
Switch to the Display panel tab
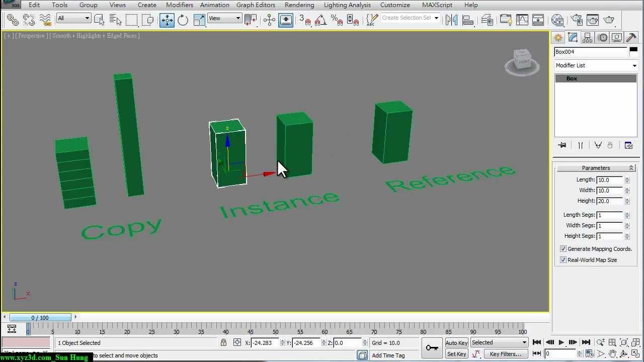tap(617, 38)
